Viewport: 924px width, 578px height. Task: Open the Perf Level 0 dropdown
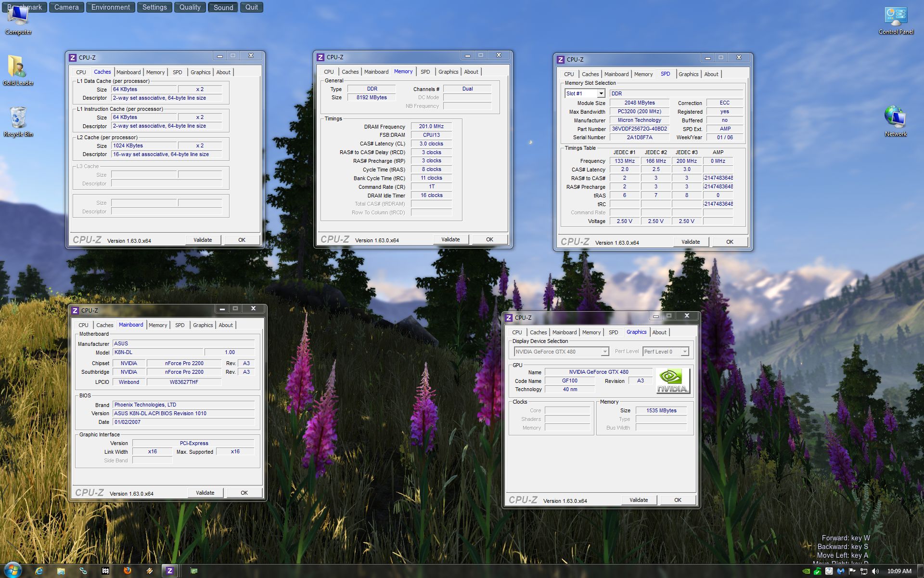tap(684, 352)
